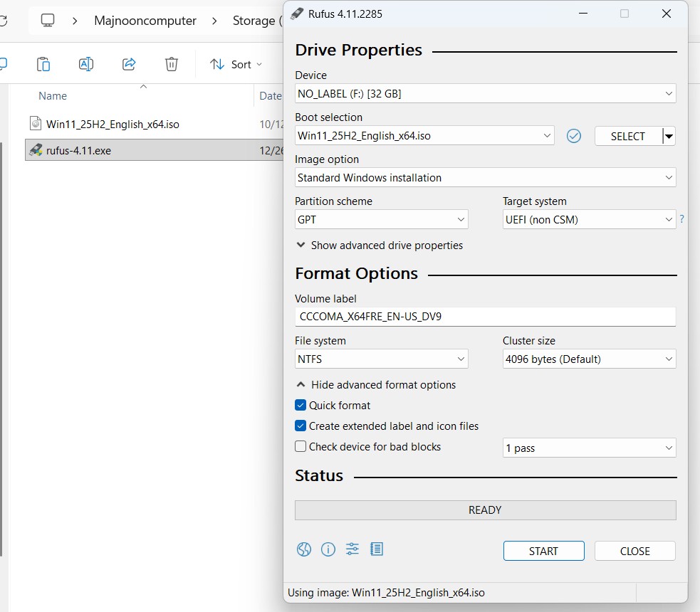700x612 pixels.
Task: Enable Check device for bad blocks
Action: click(301, 447)
